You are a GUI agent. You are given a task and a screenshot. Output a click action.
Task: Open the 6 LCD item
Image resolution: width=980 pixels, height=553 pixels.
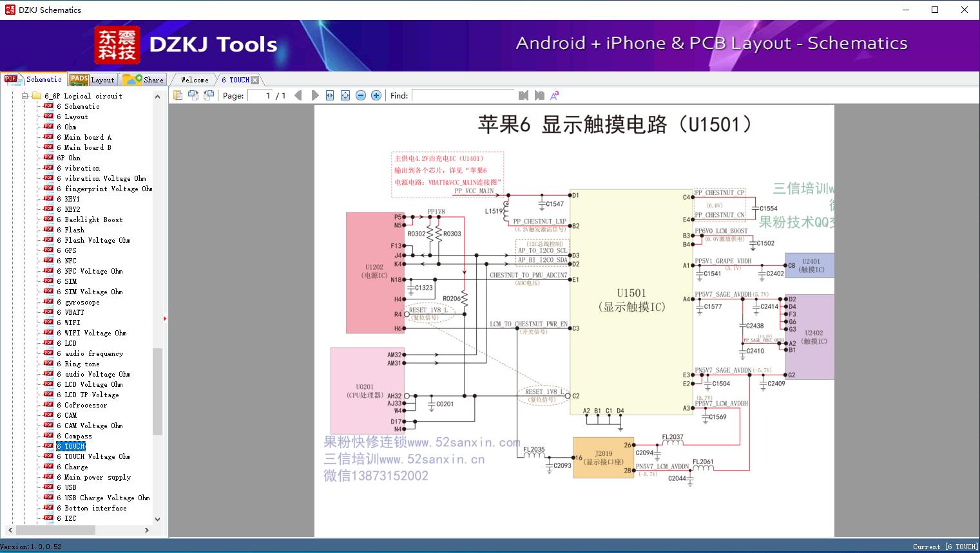[x=66, y=343]
